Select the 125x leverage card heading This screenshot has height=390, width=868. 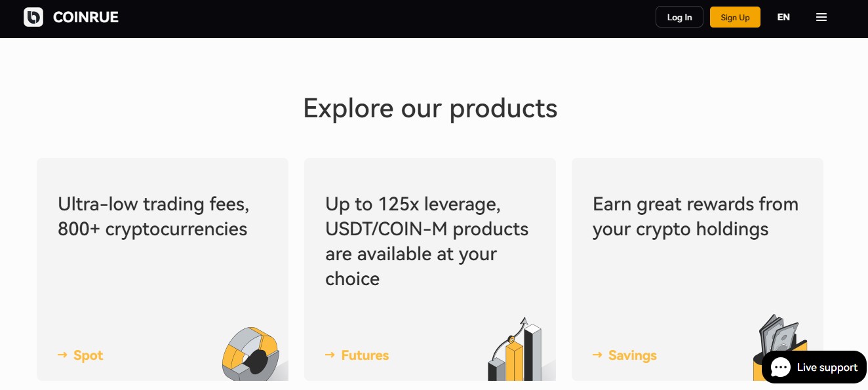pyautogui.click(x=426, y=241)
